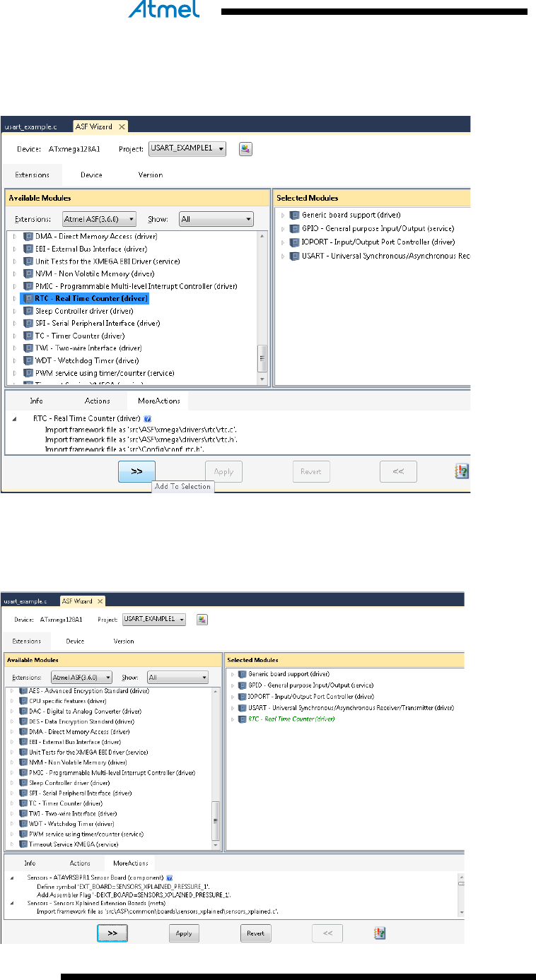Collapse RTC section arrow in MoreActions pane
536x980 pixels.
pyautogui.click(x=14, y=419)
